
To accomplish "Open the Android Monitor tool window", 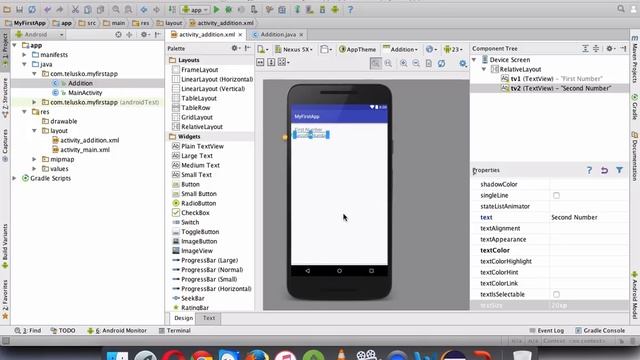I will (117, 331).
